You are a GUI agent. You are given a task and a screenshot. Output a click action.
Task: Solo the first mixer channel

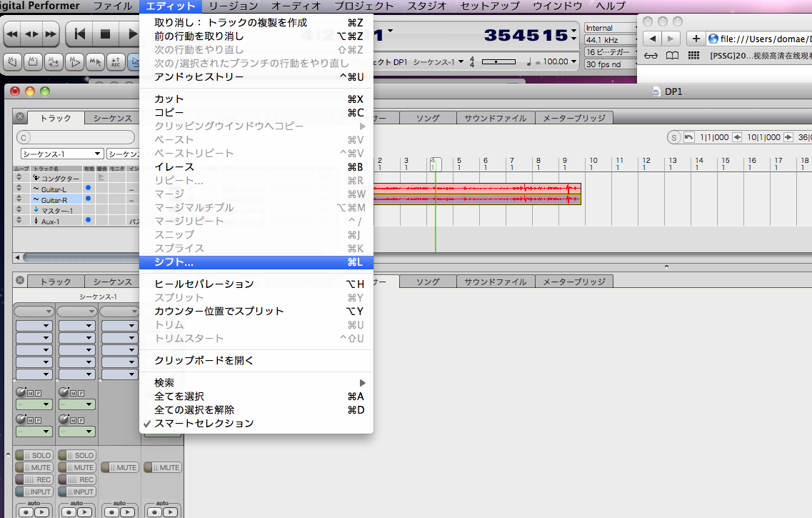tap(34, 455)
